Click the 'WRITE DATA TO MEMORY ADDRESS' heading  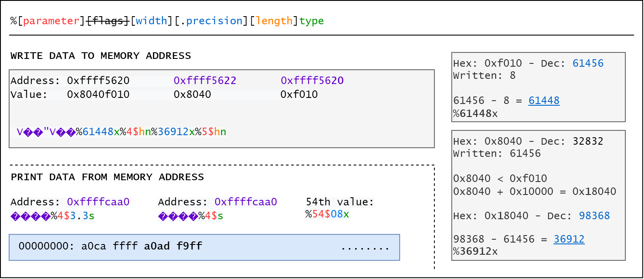(x=101, y=56)
